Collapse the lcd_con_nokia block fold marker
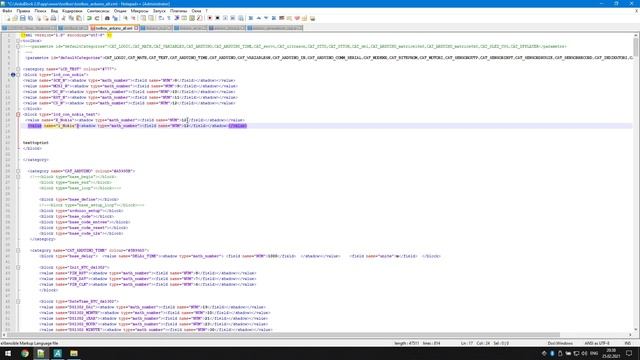The image size is (640, 360). 18,75
